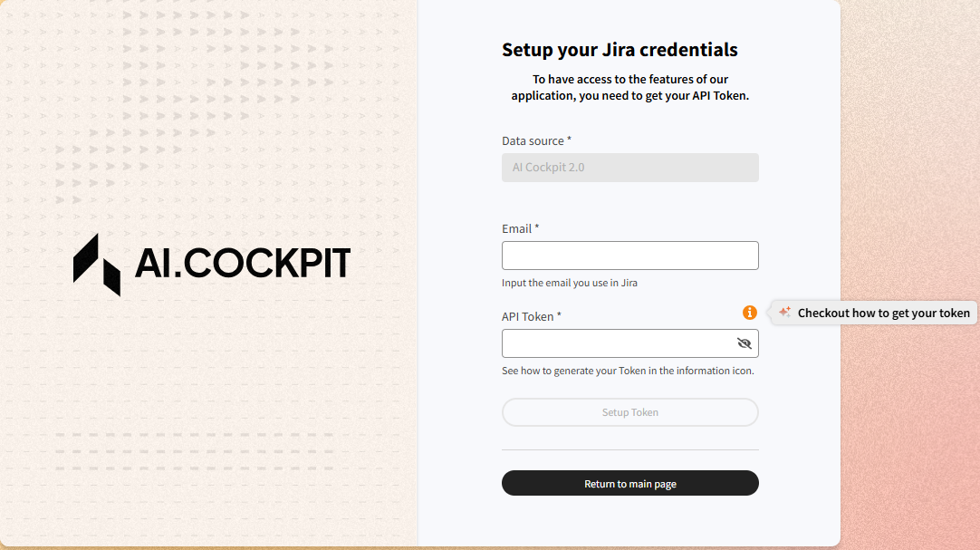Click the 'Data source *' label
This screenshot has height=550, width=980.
[x=536, y=140]
